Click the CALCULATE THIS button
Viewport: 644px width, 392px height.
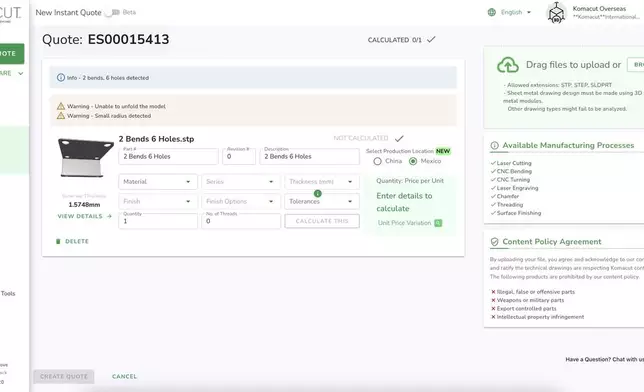coord(322,221)
